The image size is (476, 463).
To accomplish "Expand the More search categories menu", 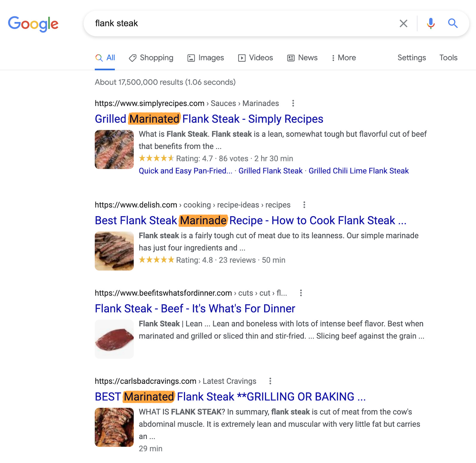I will click(344, 58).
